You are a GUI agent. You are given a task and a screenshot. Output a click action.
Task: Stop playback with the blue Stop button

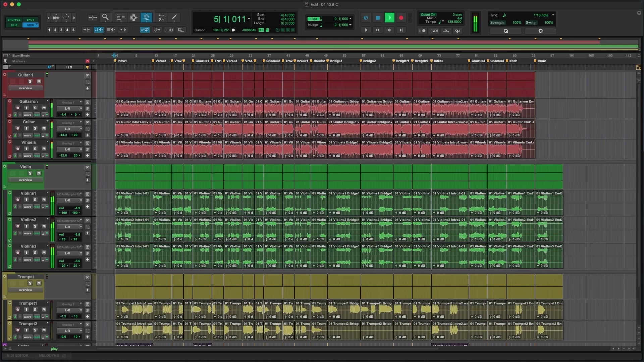[378, 18]
